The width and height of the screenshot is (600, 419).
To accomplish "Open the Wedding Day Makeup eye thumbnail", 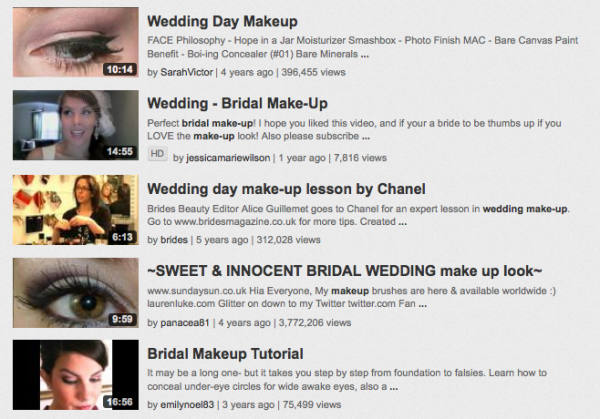I will click(76, 42).
